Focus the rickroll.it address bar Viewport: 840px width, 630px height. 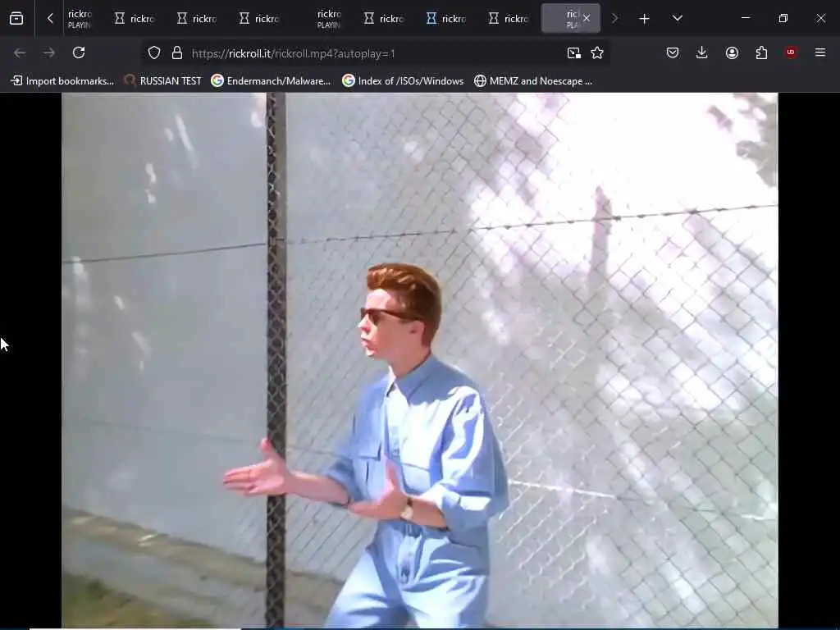pos(375,53)
